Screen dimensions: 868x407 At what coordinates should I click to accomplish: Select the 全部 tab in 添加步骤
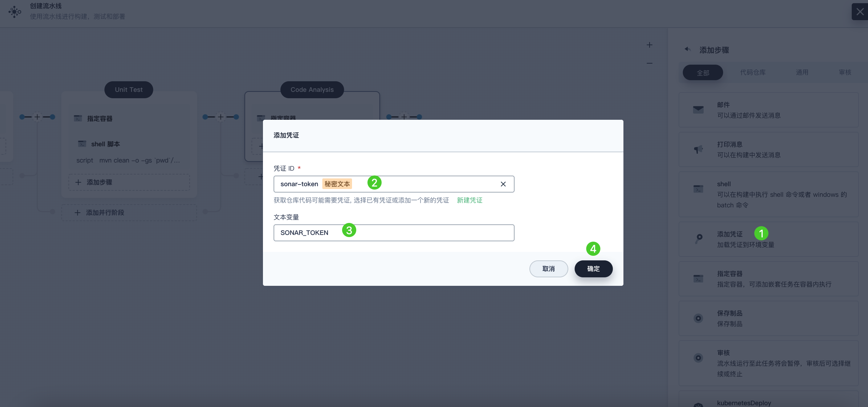click(702, 72)
